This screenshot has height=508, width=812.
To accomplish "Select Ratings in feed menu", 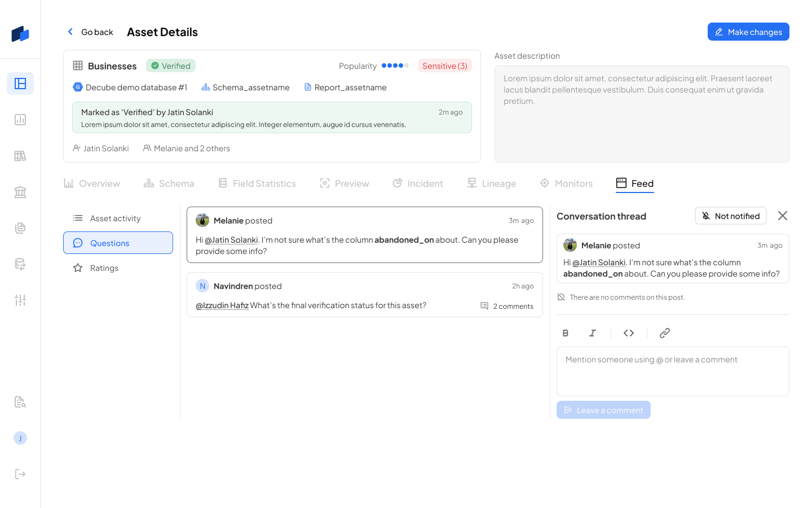I will 104,268.
